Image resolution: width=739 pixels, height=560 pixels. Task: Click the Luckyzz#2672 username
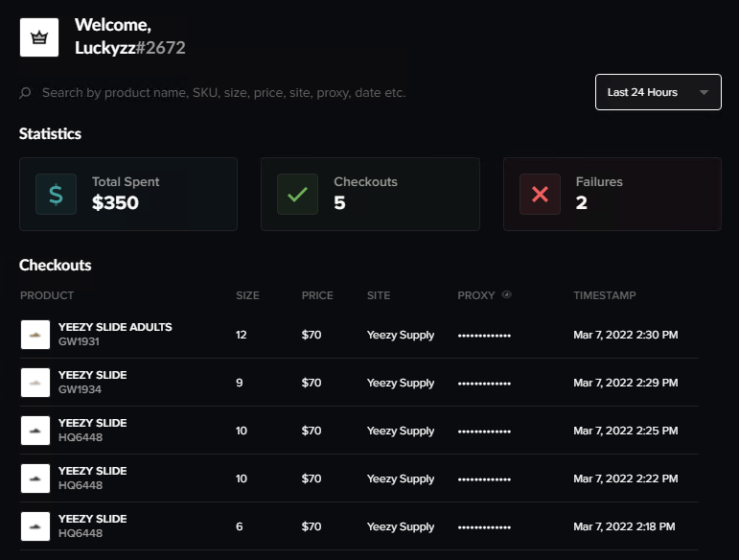[x=130, y=48]
